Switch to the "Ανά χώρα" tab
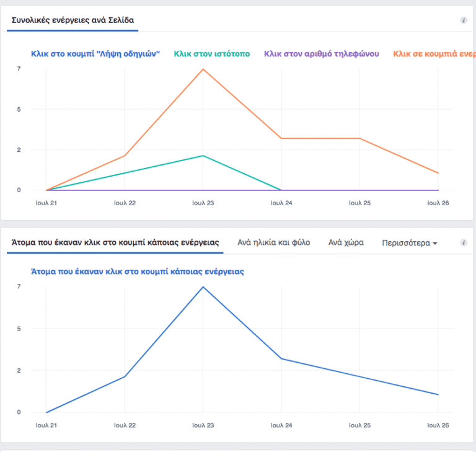Image resolution: width=476 pixels, height=452 pixels. tap(346, 243)
